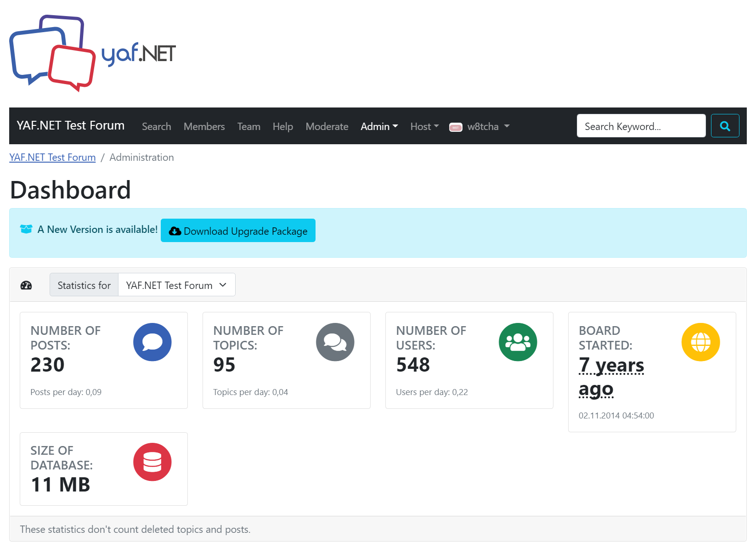Click the posts count 230
Viewport: 756px width, 548px height.
[x=47, y=365]
